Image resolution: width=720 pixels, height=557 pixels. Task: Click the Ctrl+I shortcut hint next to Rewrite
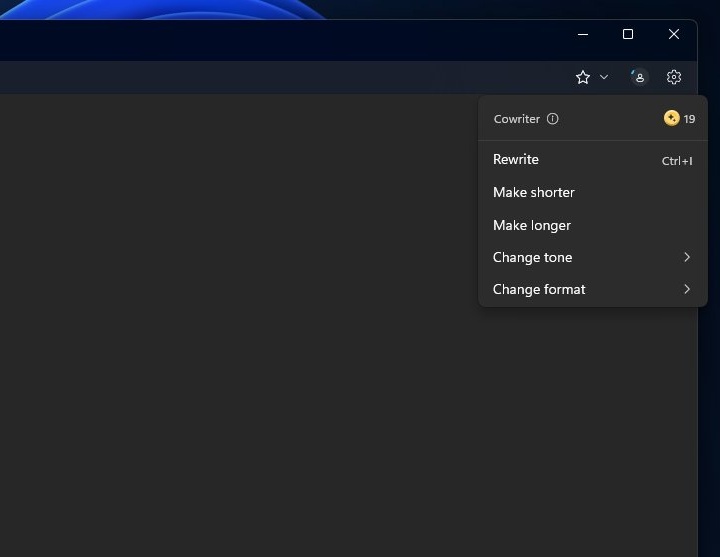point(677,161)
